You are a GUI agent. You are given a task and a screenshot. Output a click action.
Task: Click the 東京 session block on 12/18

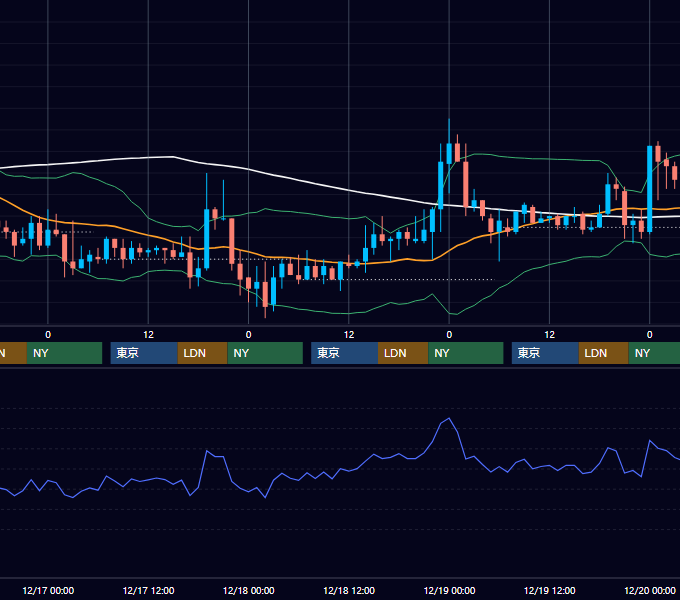click(345, 353)
